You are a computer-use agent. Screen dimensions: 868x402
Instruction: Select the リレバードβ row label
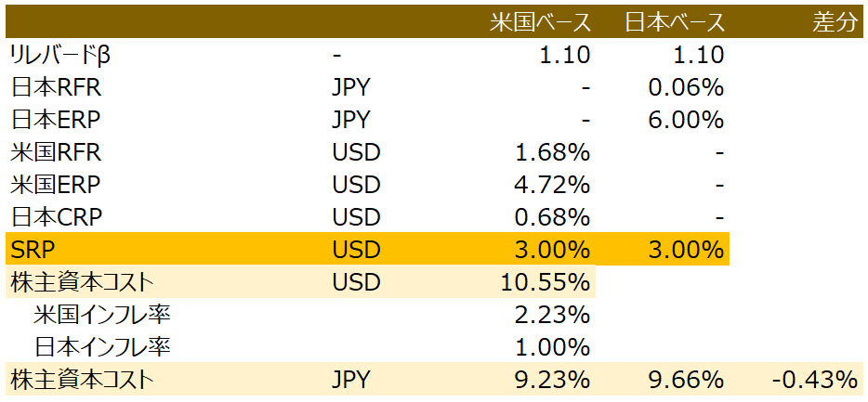pos(61,55)
